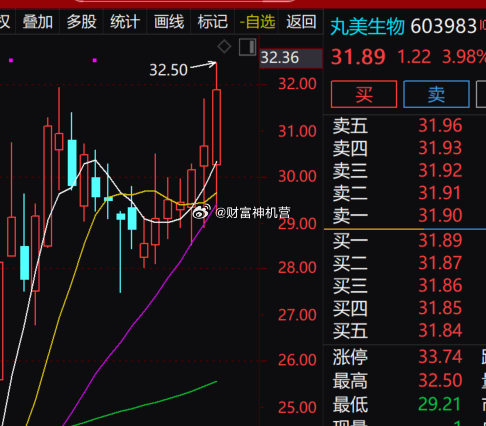
Task: Select 买四 price 31.85
Action: (440, 308)
